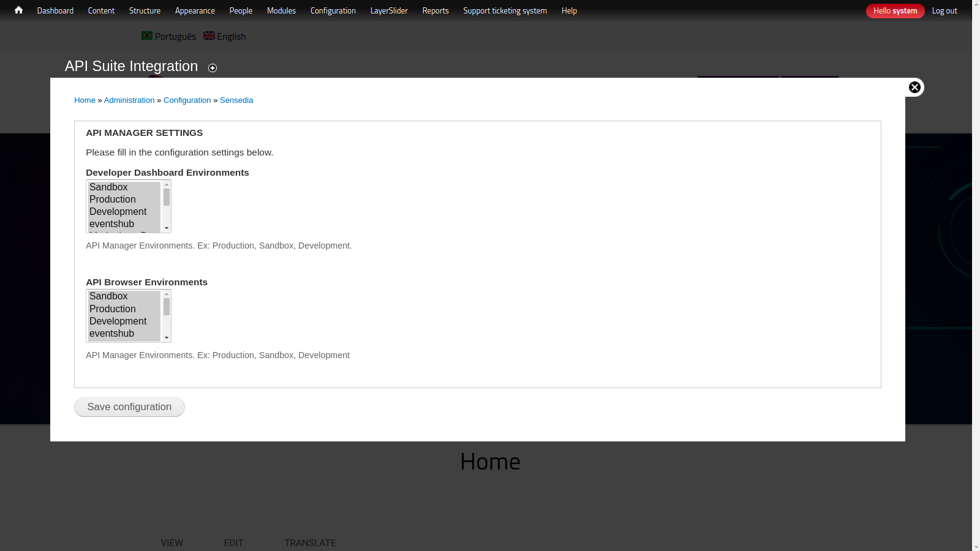Image resolution: width=980 pixels, height=551 pixels.
Task: Follow the Sensedia breadcrumb link
Action: (236, 100)
